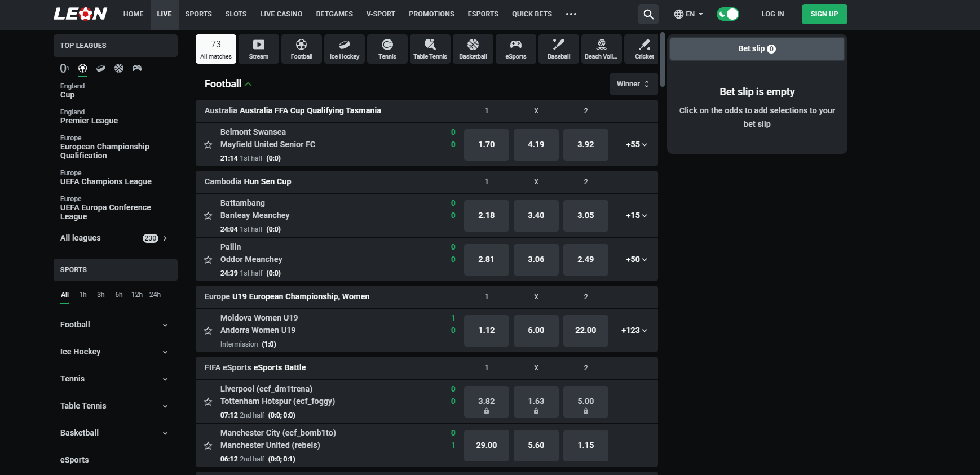Screen dimensions: 980x475
Task: Select the Table Tennis category icon
Action: 430,49
